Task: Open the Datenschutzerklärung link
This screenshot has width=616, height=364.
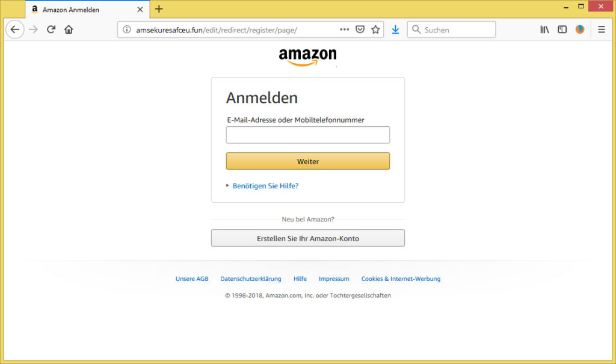Action: pos(251,279)
